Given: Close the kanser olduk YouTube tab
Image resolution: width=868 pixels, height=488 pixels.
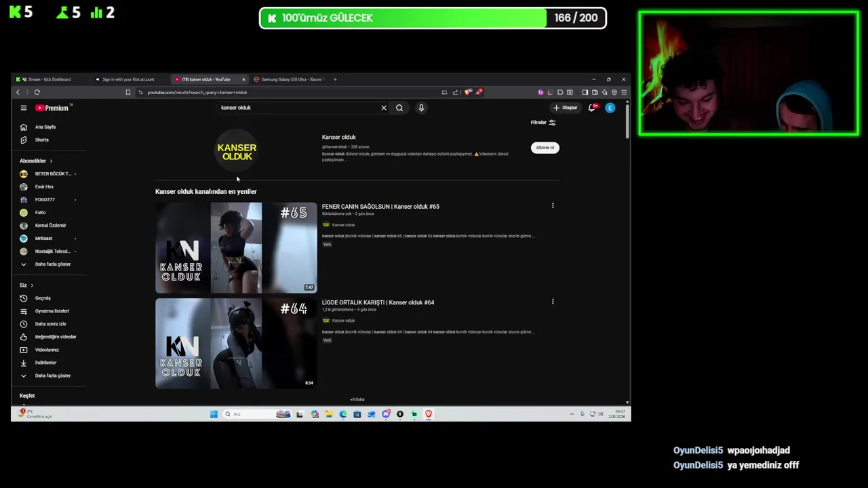Looking at the screenshot, I should point(243,79).
